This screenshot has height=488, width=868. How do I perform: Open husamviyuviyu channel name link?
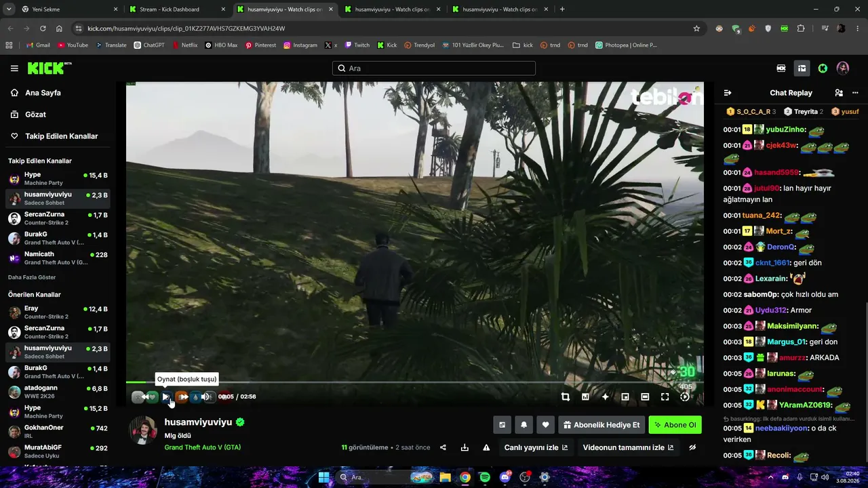(x=198, y=422)
